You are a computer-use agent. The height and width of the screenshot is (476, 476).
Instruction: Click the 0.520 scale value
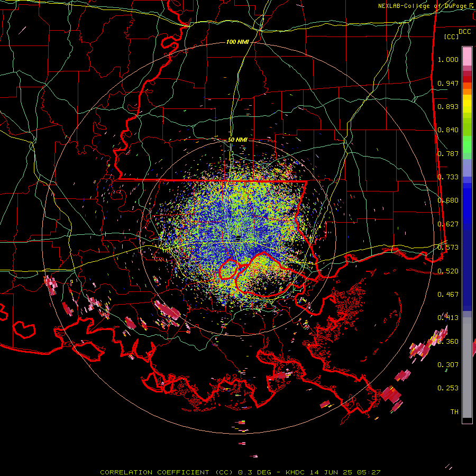[x=448, y=271]
